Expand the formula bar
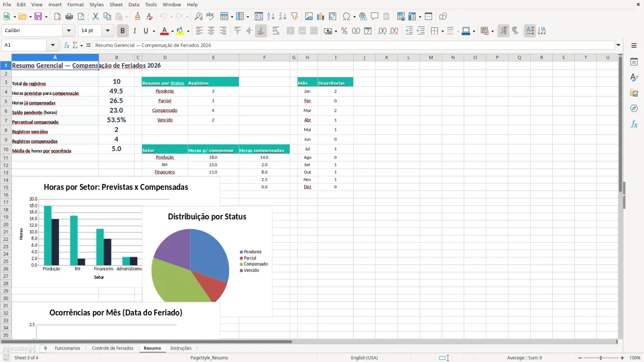The image size is (644, 362). tap(618, 45)
